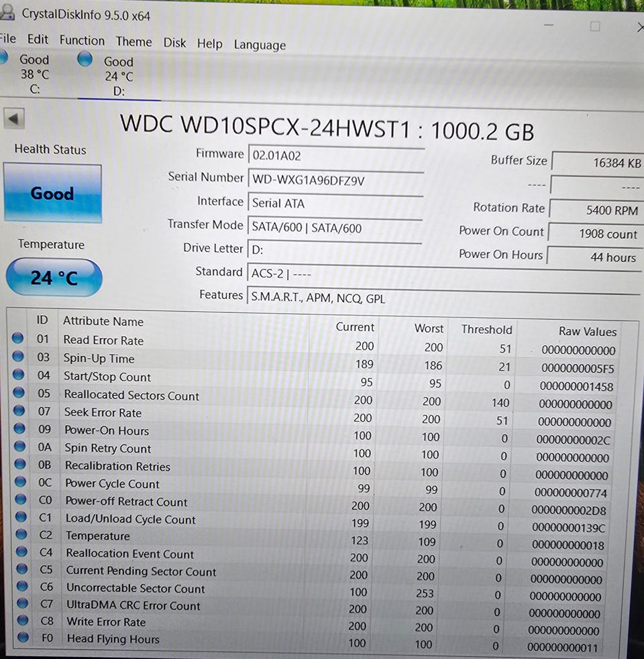Click the Interface field Serial ATA
644x659 pixels.
(x=335, y=203)
